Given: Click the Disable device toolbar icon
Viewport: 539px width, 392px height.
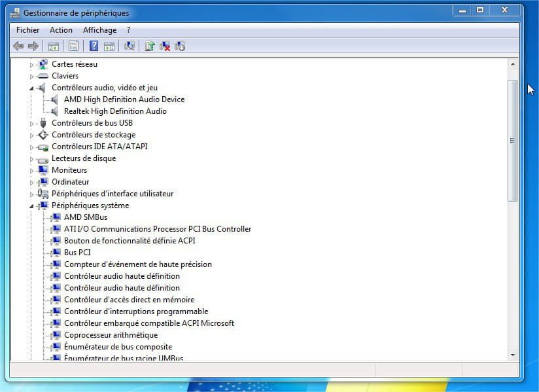Looking at the screenshot, I should click(180, 46).
